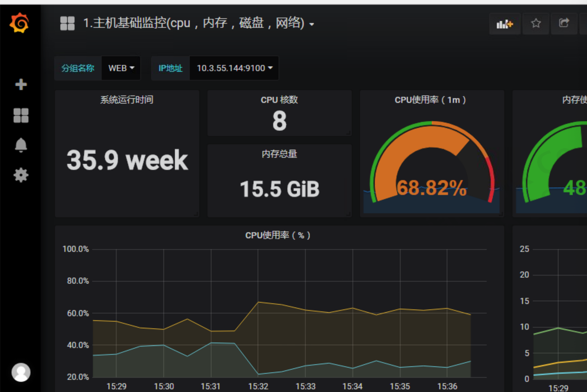Open the Grafana home logo
This screenshot has height=392, width=587.
point(19,23)
